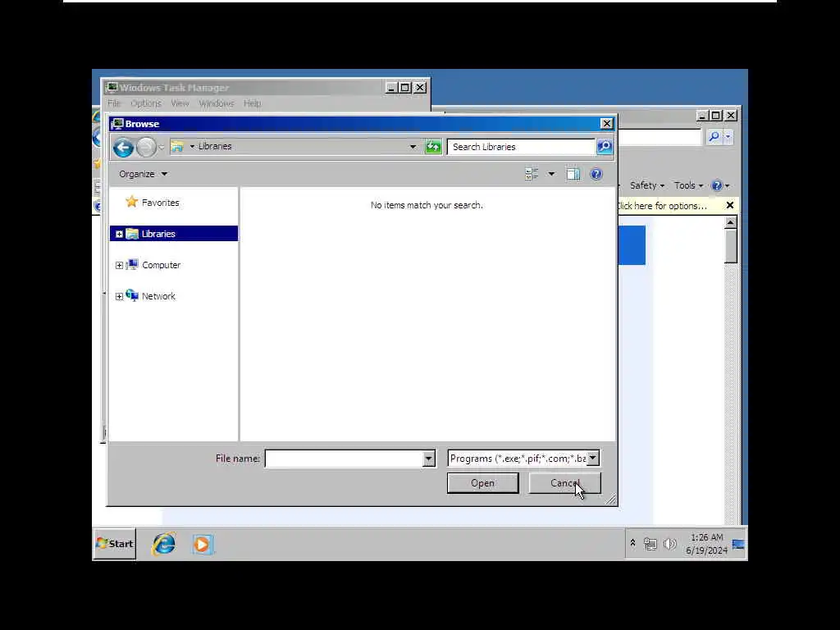Click the Change your view icon
This screenshot has height=630, width=840.
[532, 174]
